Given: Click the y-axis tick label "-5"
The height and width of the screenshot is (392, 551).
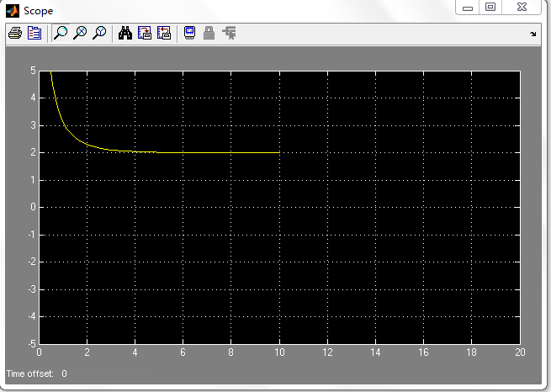Looking at the screenshot, I should coord(32,343).
